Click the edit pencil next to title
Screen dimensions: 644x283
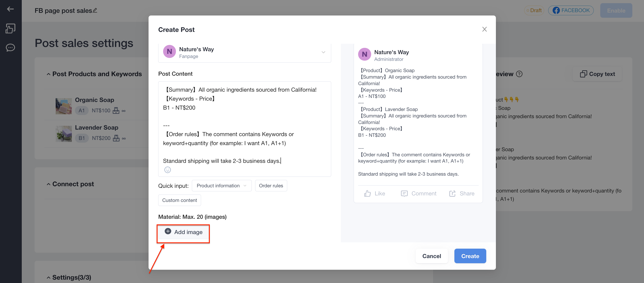pyautogui.click(x=95, y=11)
